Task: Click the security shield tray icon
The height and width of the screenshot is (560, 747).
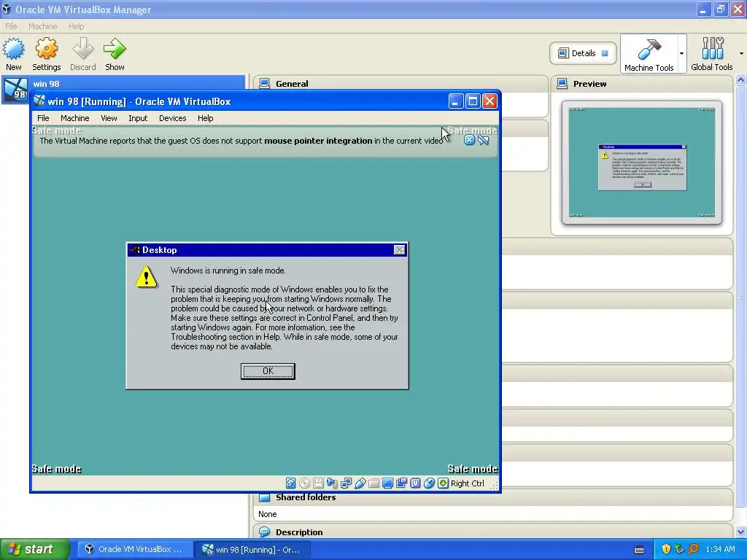Action: pos(666,549)
